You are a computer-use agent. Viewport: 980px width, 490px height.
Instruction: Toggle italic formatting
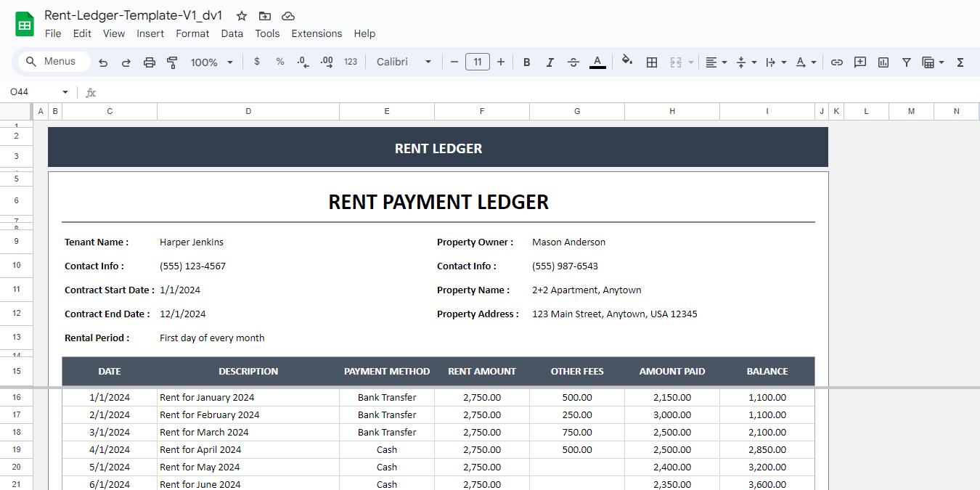point(550,62)
